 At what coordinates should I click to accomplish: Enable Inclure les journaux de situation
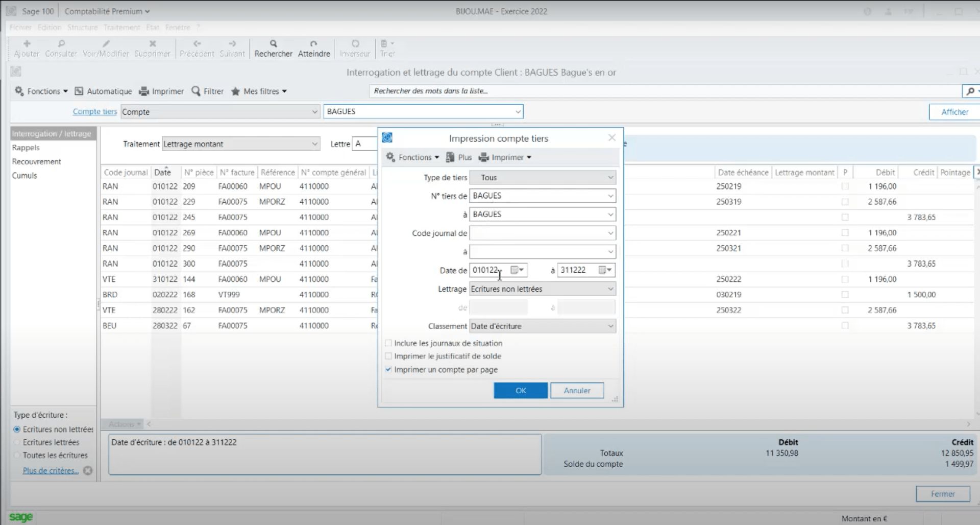389,343
